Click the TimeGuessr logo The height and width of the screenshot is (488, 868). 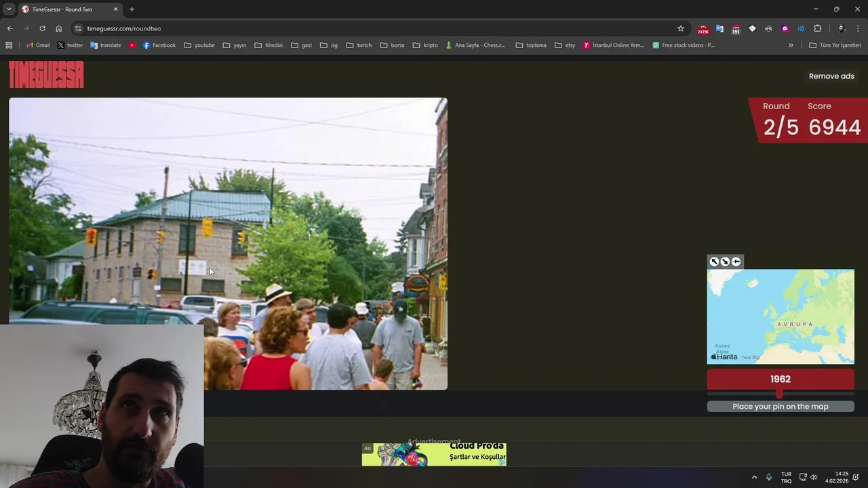(x=46, y=75)
